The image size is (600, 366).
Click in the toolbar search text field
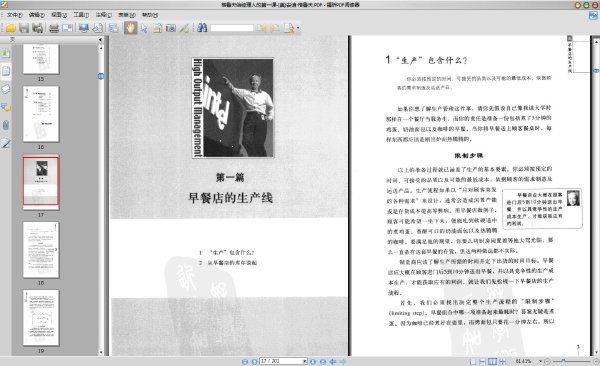pos(232,28)
